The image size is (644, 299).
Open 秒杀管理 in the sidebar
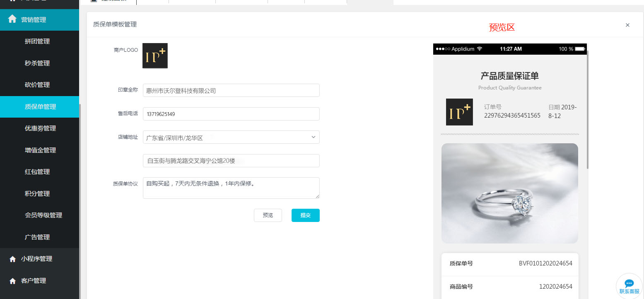[x=37, y=63]
